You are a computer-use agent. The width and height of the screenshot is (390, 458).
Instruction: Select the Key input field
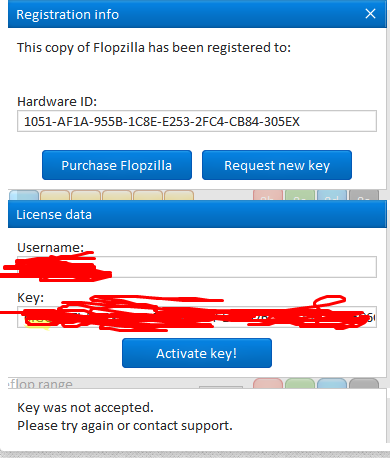[x=197, y=317]
